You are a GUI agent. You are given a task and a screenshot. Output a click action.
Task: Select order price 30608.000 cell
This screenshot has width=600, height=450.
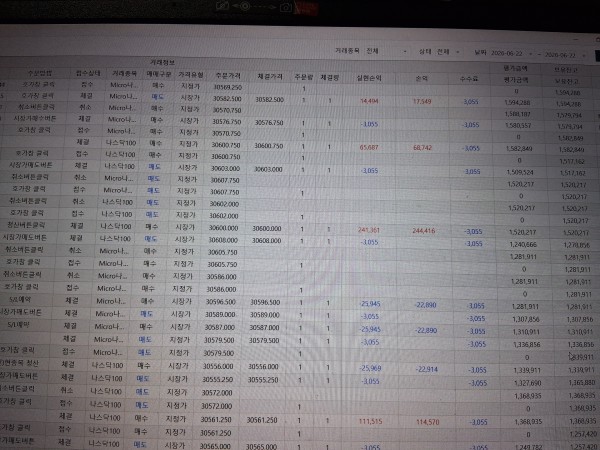pyautogui.click(x=223, y=240)
